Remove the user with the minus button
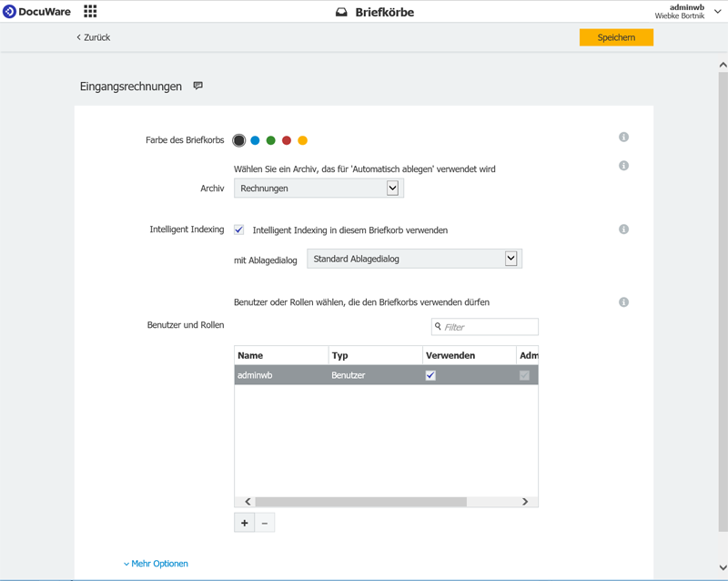Screen dimensions: 728x581 [x=265, y=523]
